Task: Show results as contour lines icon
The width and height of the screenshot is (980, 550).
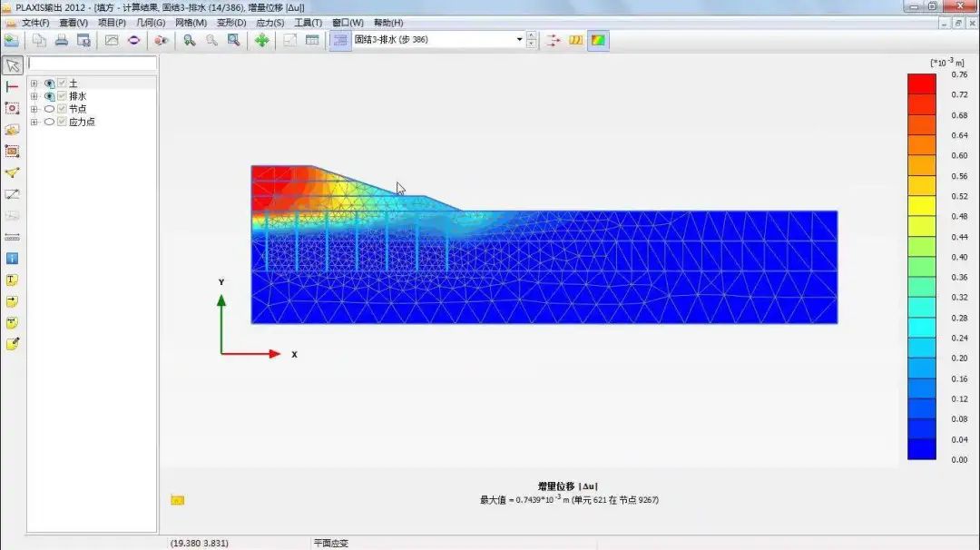Action: pos(575,40)
